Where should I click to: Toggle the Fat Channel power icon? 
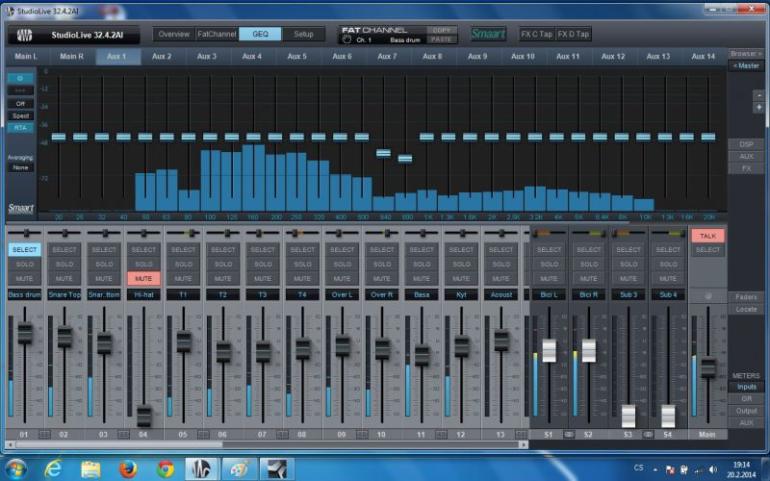[x=347, y=39]
